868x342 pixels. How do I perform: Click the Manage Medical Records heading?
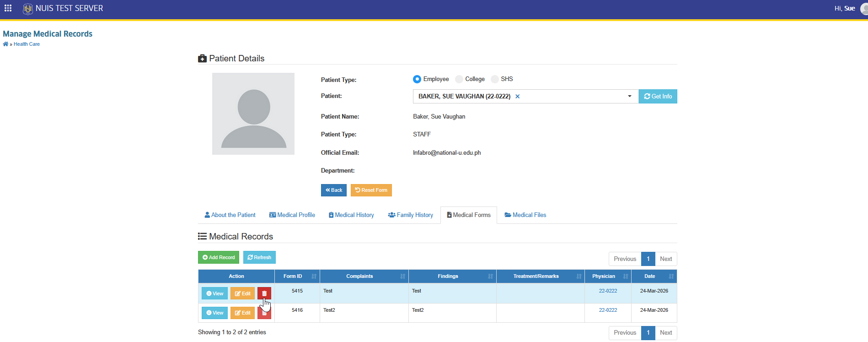point(48,34)
